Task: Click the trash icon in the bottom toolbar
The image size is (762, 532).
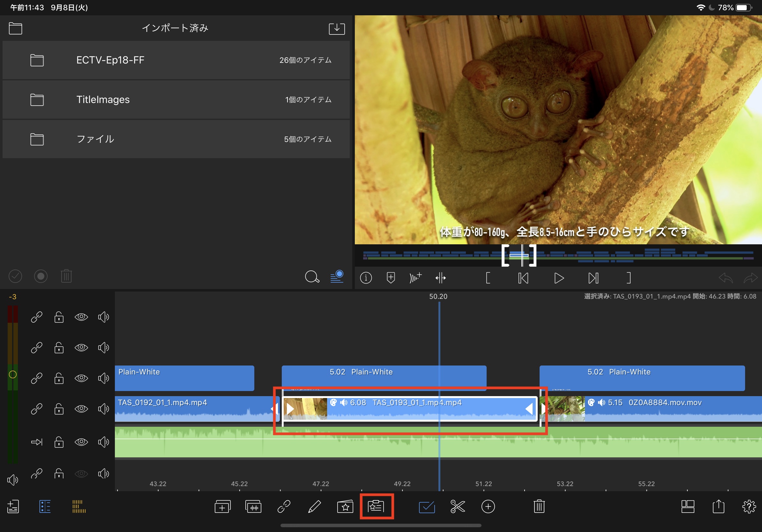Action: 539,506
